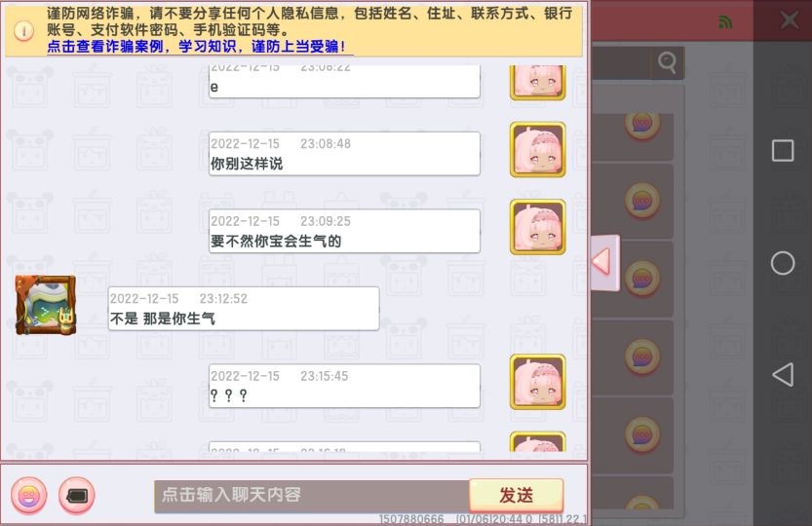Close the panel with the X button
The image size is (812, 526).
point(790,20)
